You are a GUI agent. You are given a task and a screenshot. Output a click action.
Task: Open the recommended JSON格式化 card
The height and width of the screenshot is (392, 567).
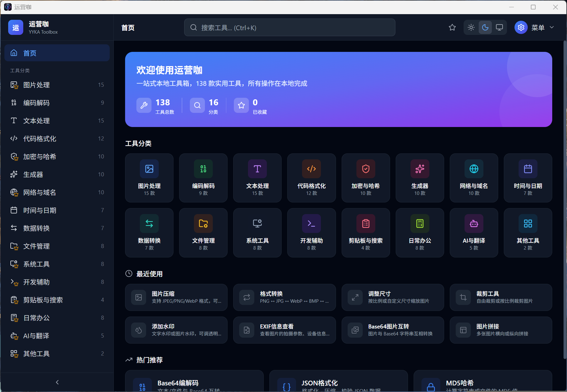[x=339, y=381]
